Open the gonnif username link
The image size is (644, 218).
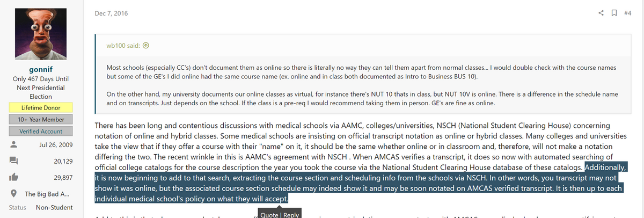click(x=40, y=69)
